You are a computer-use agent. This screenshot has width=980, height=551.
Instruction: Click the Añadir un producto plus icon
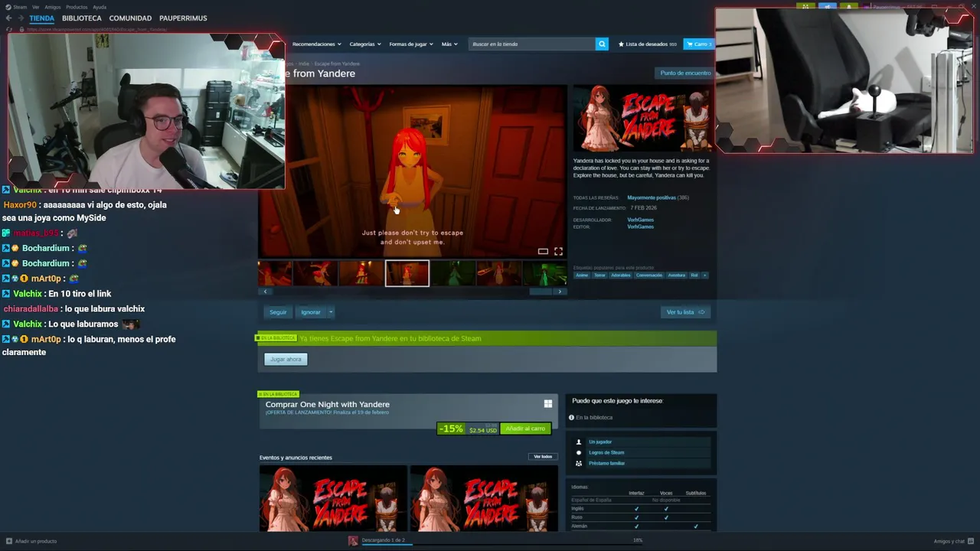[9, 541]
